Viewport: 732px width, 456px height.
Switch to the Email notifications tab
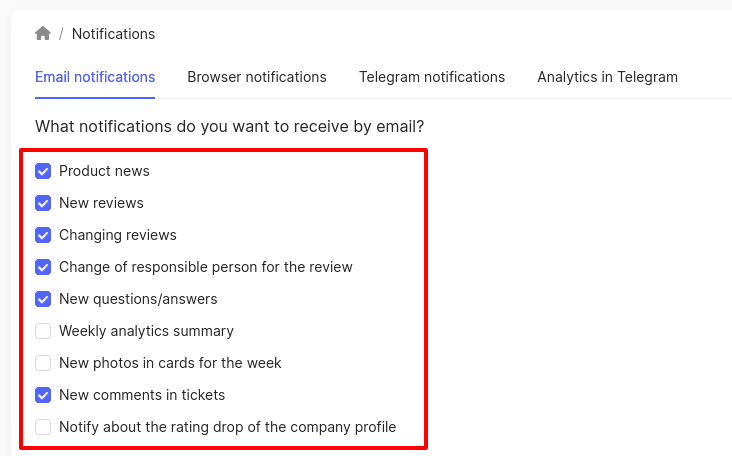[x=95, y=77]
